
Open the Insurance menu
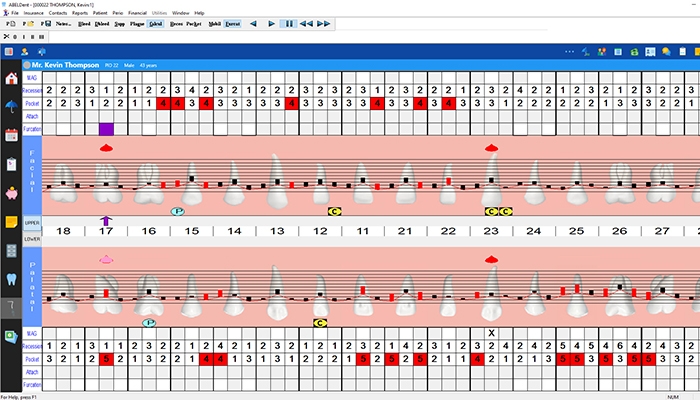[33, 13]
